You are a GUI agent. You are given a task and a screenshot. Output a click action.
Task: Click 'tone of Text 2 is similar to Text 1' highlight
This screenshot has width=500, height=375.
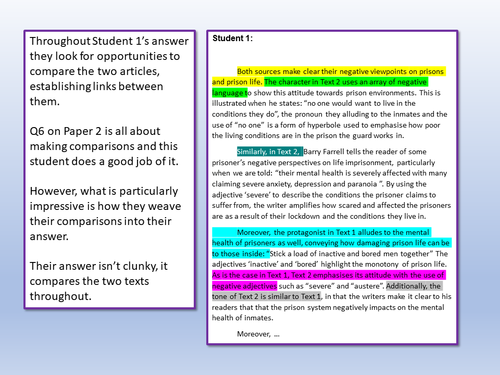pos(267,296)
